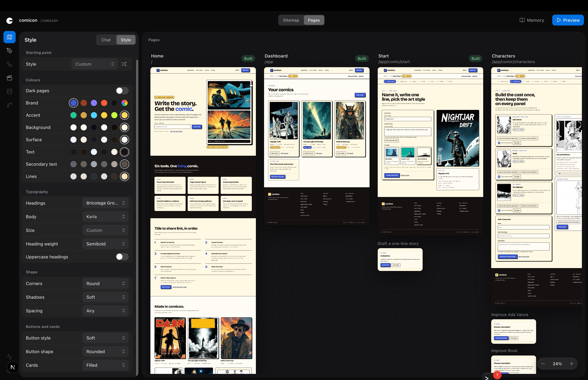Open the Draft a one-line story thumbnail
588x380 pixels.
(x=400, y=260)
